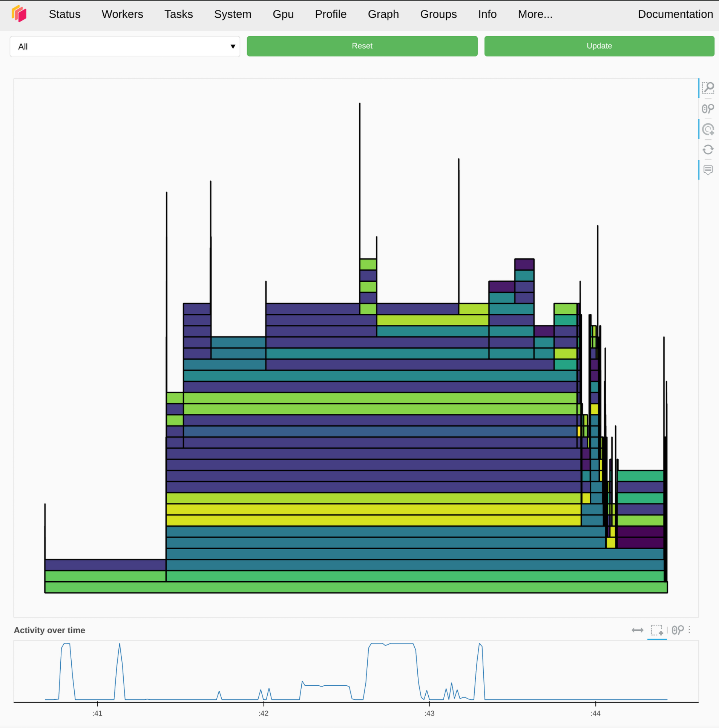Switch to the Graph page
719x728 pixels.
pos(383,14)
